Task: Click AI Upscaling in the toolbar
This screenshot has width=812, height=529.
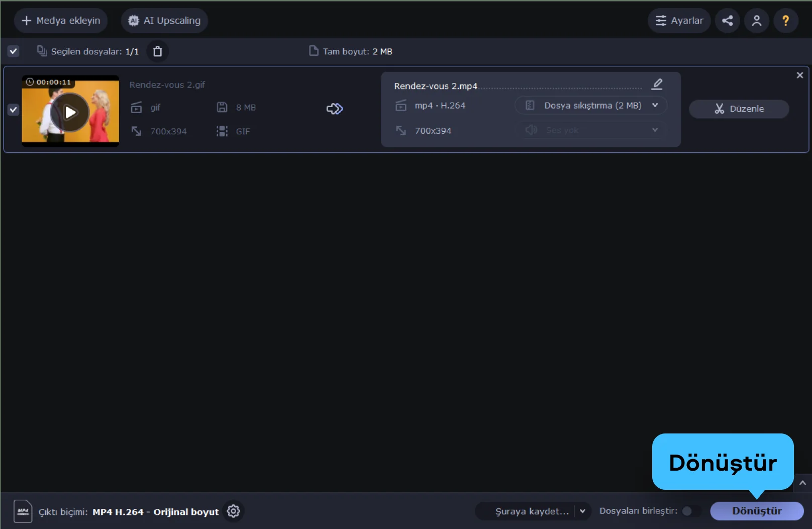Action: click(164, 21)
